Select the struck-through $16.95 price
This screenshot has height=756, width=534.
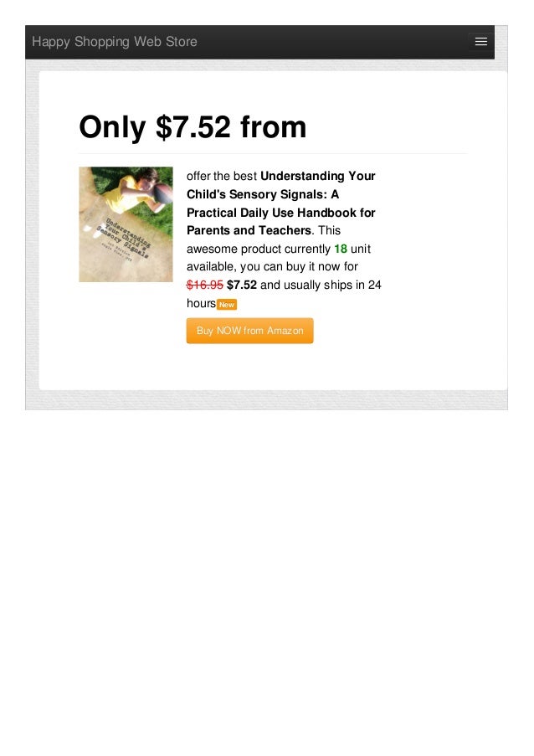pos(205,285)
